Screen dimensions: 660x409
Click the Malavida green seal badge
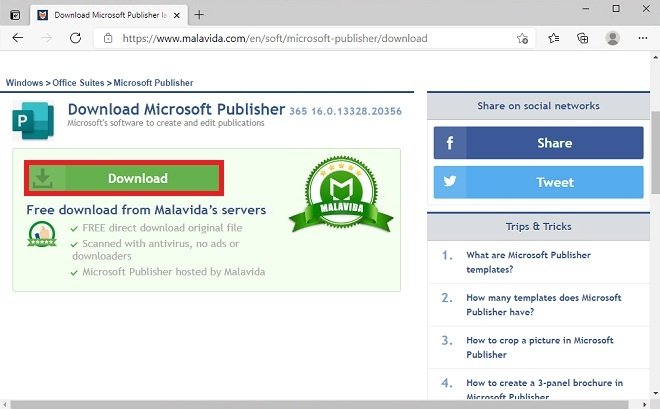pyautogui.click(x=341, y=194)
